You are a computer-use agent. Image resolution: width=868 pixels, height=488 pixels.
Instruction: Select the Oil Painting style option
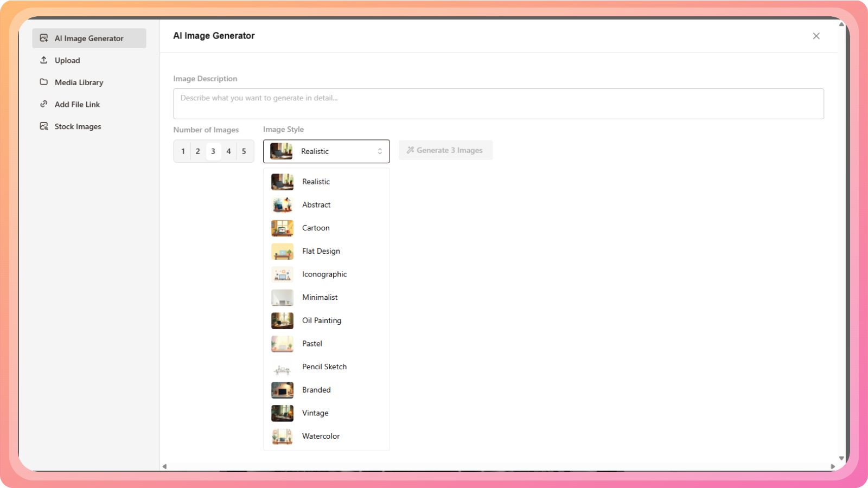[322, 320]
